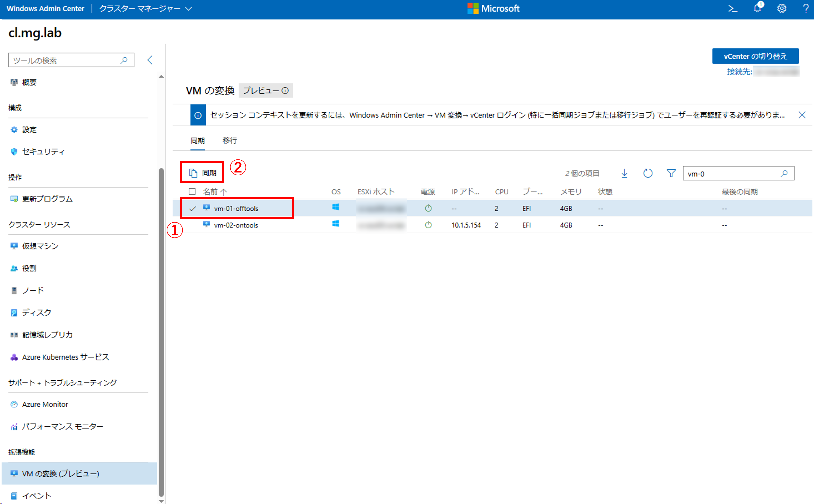Click the download/export arrow icon
This screenshot has width=814, height=504.
coord(624,173)
